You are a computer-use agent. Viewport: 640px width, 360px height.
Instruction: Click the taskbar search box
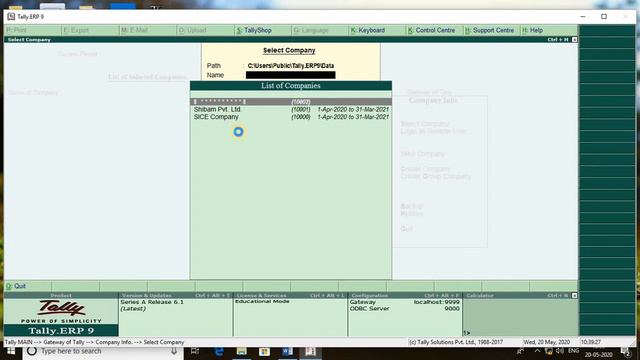point(102,351)
